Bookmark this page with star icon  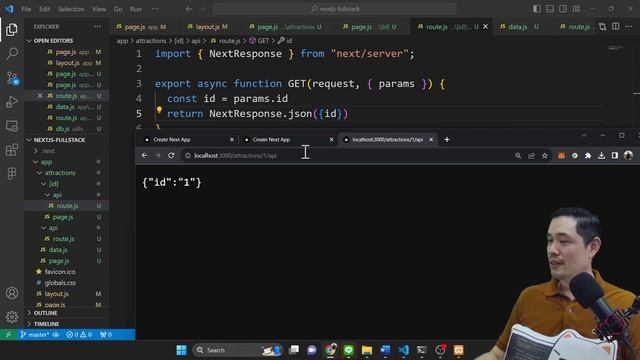(545, 156)
